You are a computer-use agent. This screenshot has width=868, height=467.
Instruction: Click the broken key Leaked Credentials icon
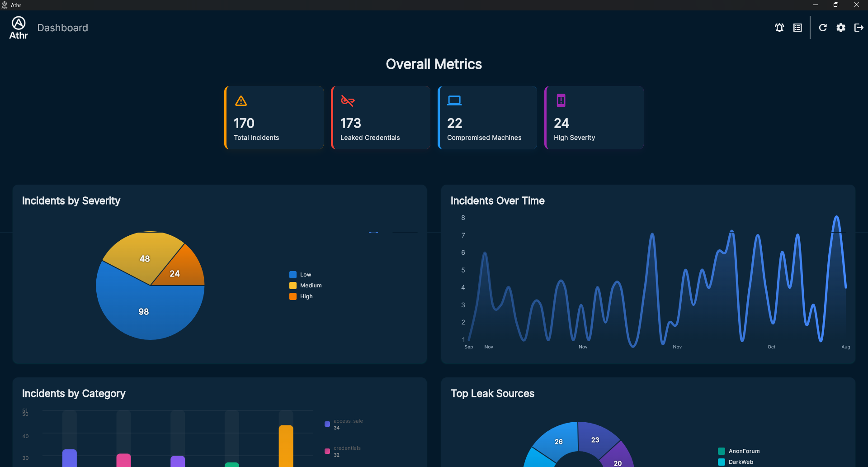pos(348,100)
